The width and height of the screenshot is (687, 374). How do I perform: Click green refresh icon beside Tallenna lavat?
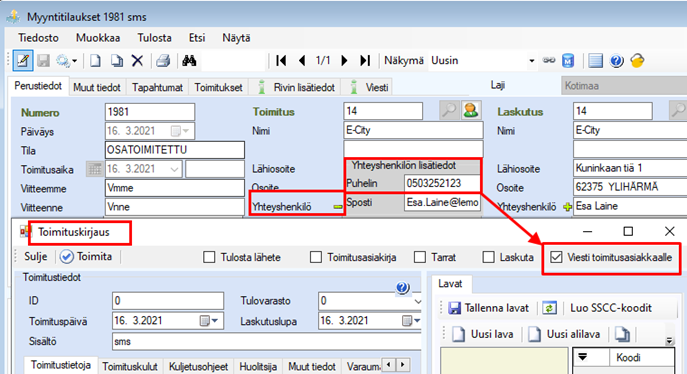point(549,308)
